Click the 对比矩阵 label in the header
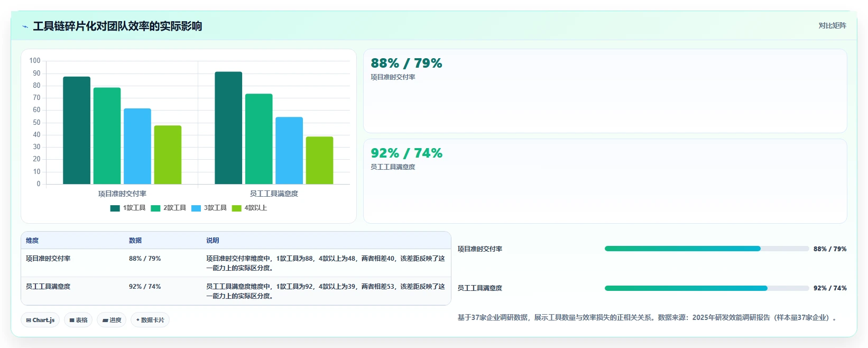The height and width of the screenshot is (348, 868). point(832,25)
